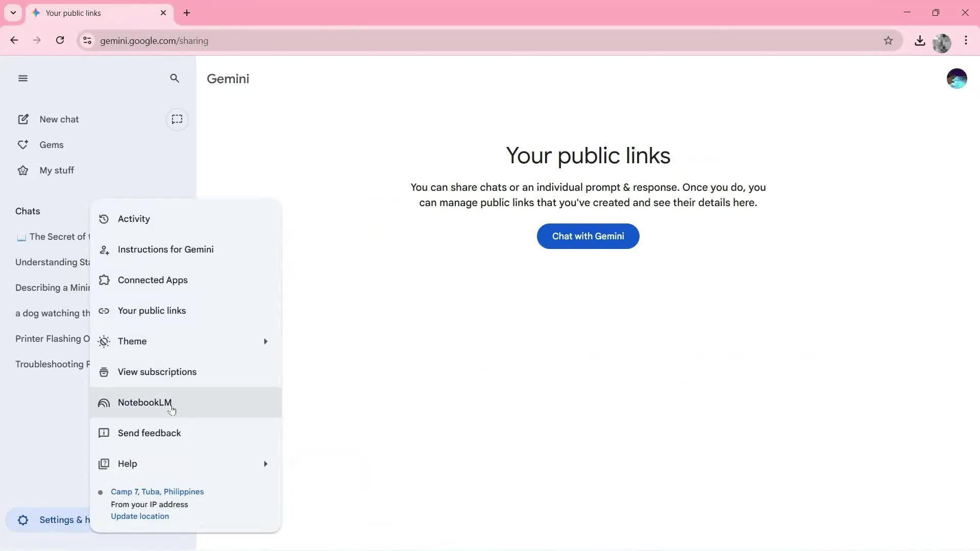This screenshot has height=551, width=980.
Task: Click the Settings gear icon
Action: pyautogui.click(x=22, y=520)
